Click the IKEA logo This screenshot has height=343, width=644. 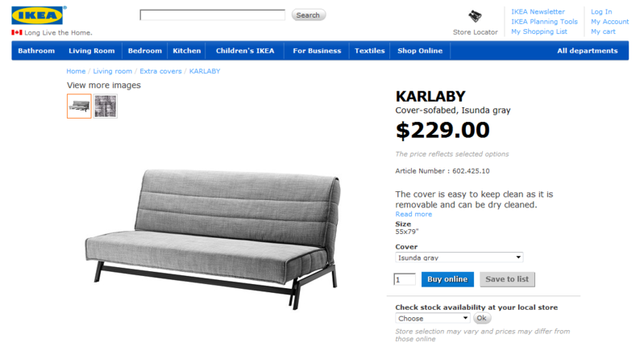click(x=37, y=15)
